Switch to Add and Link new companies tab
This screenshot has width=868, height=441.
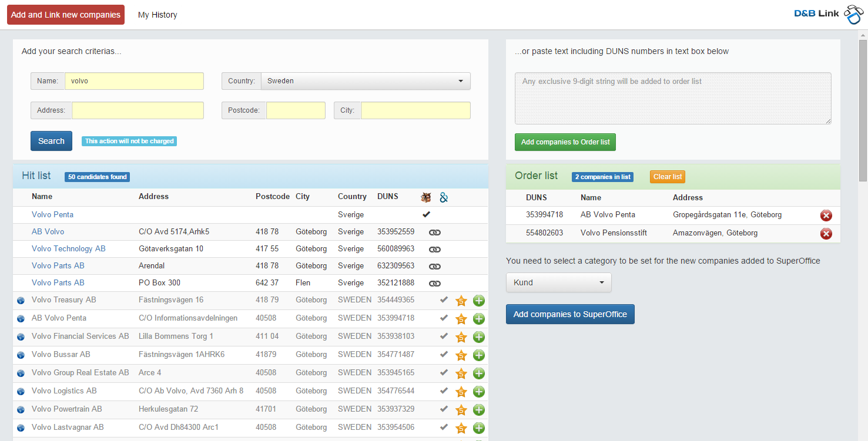pos(66,15)
